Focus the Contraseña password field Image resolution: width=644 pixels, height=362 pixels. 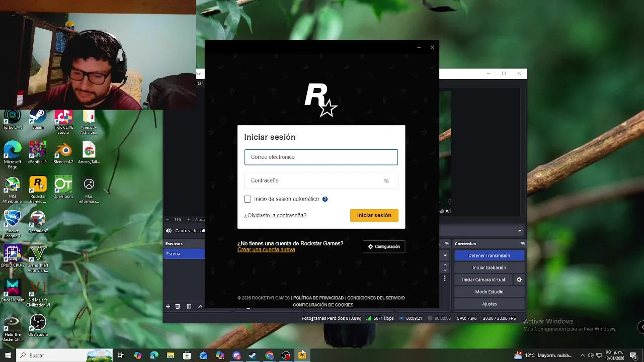321,180
